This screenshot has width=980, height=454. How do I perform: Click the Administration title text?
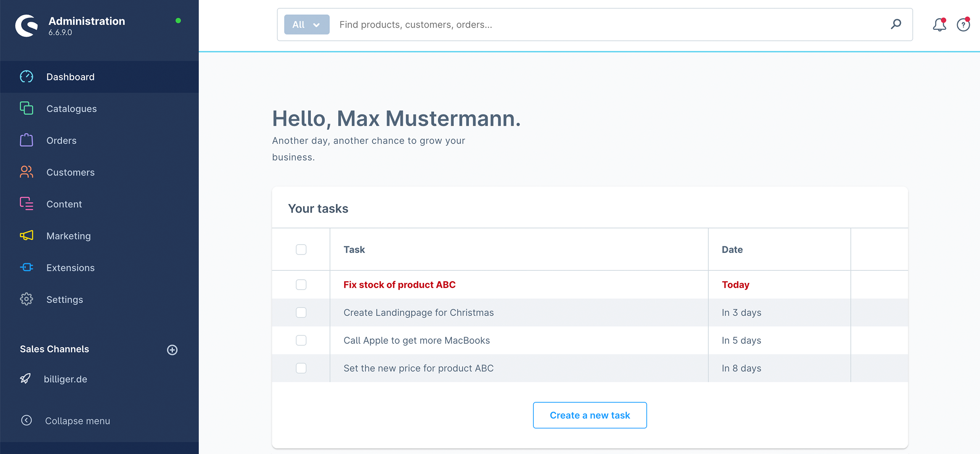click(87, 21)
